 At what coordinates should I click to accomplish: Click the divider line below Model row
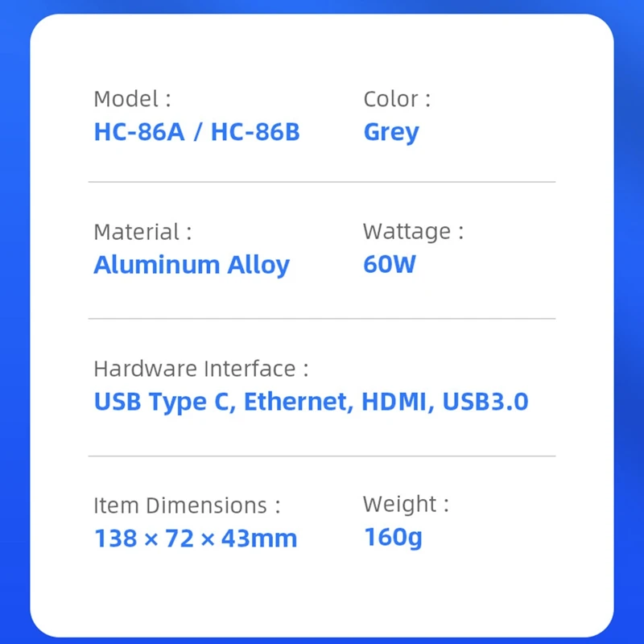point(322,182)
